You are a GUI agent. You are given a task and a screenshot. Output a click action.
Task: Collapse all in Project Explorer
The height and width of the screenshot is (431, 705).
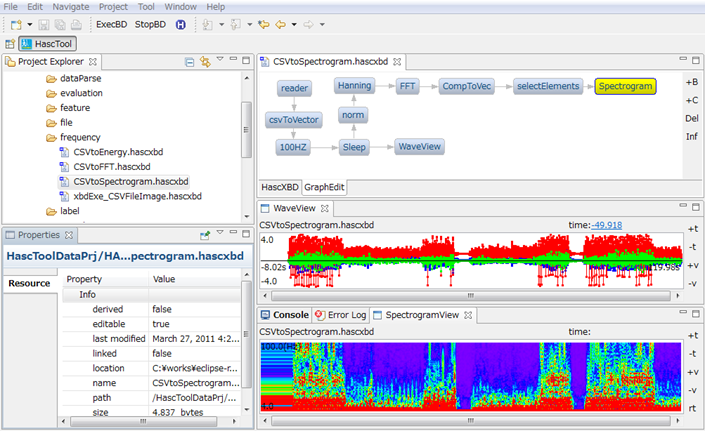(189, 62)
